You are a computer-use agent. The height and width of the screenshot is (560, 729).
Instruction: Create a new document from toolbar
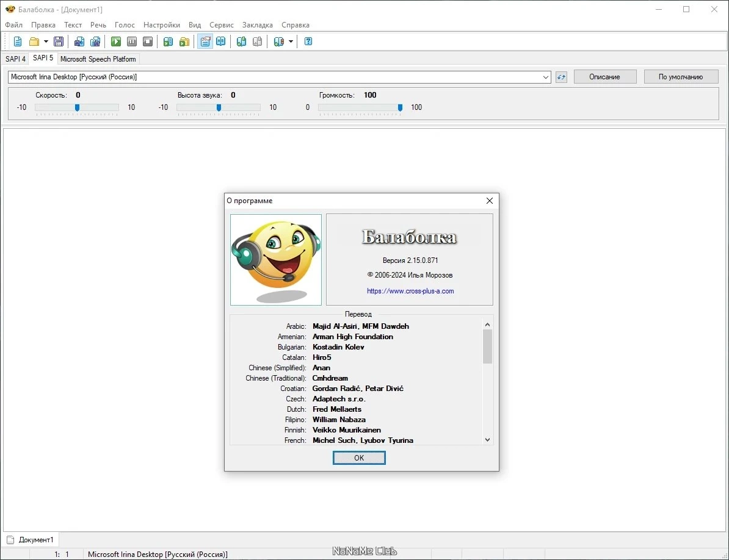pyautogui.click(x=18, y=42)
